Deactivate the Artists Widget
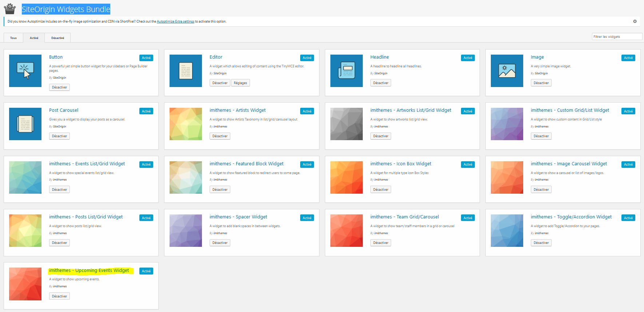 220,136
